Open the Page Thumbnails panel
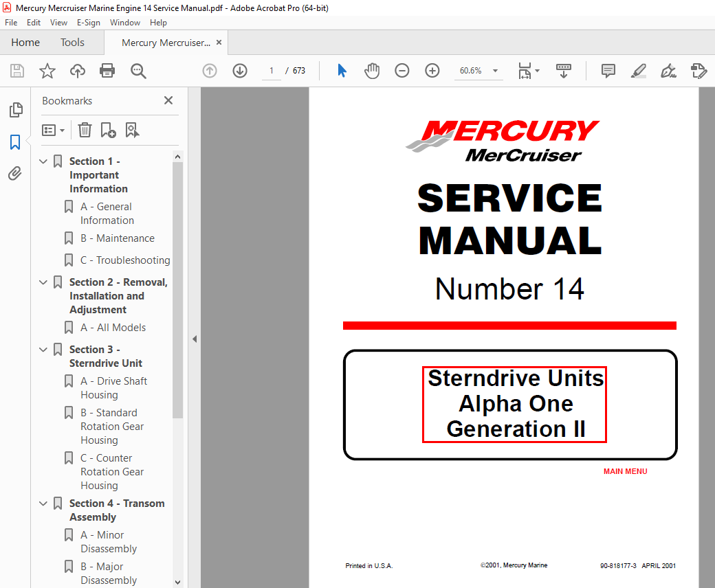 coord(16,110)
